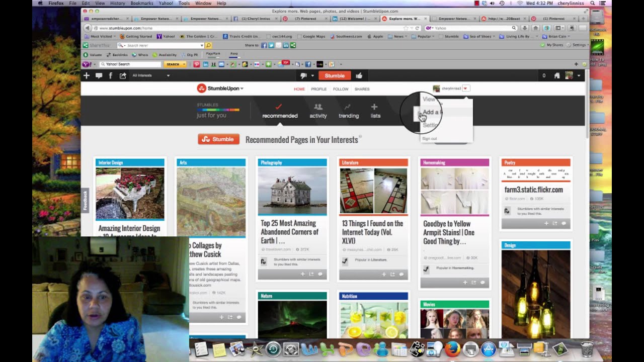Screen dimensions: 644x362
Task: Click the Yahoo! Search input field
Action: tap(130, 64)
